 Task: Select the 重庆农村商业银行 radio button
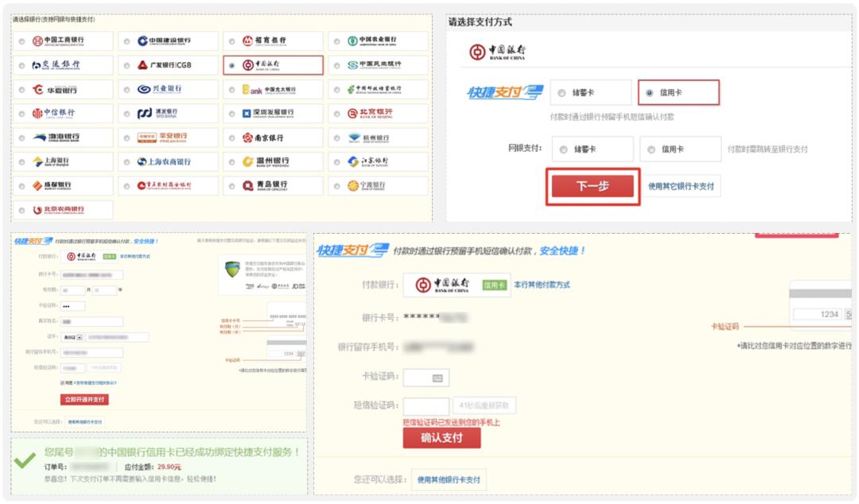tap(126, 186)
